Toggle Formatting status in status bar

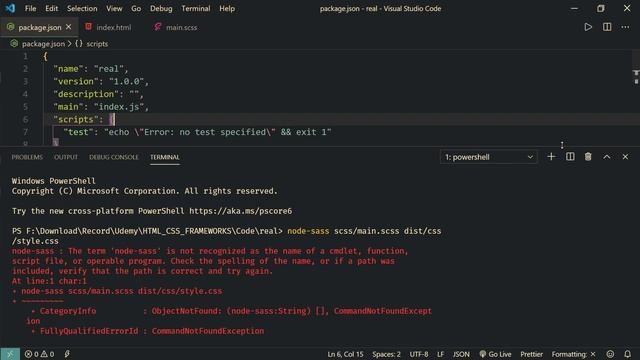click(573, 354)
